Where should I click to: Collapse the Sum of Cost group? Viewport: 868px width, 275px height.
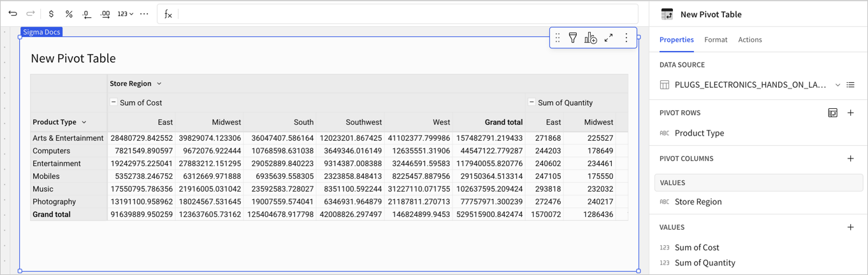113,102
